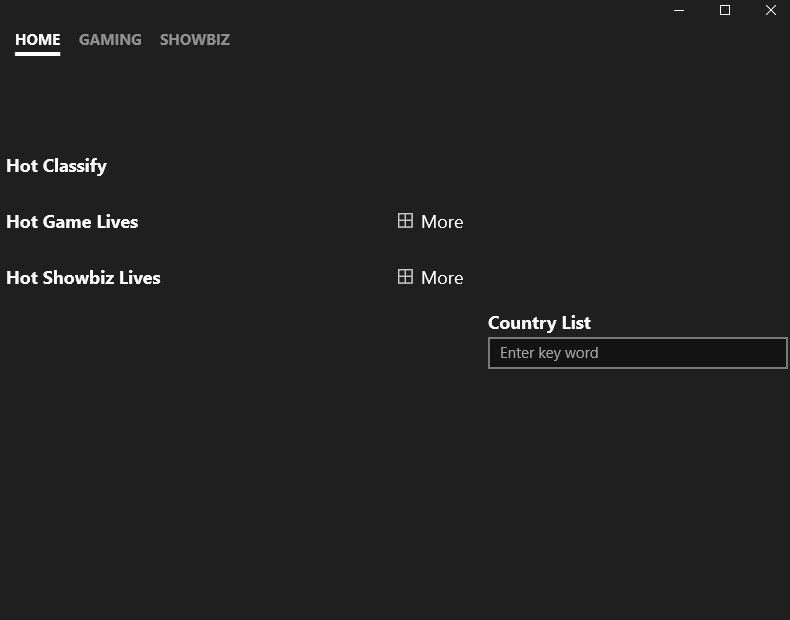Click the white underline beneath HOME
The image size is (790, 620).
[x=38, y=53]
